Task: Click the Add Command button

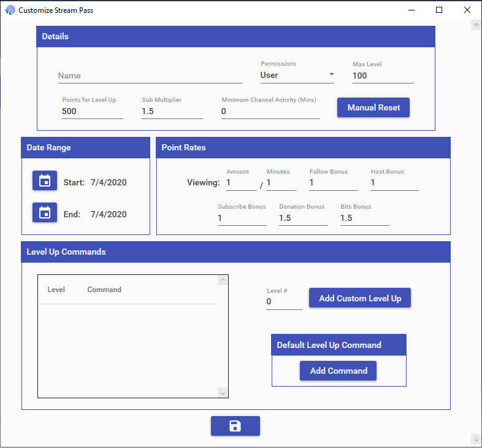Action: tap(339, 371)
